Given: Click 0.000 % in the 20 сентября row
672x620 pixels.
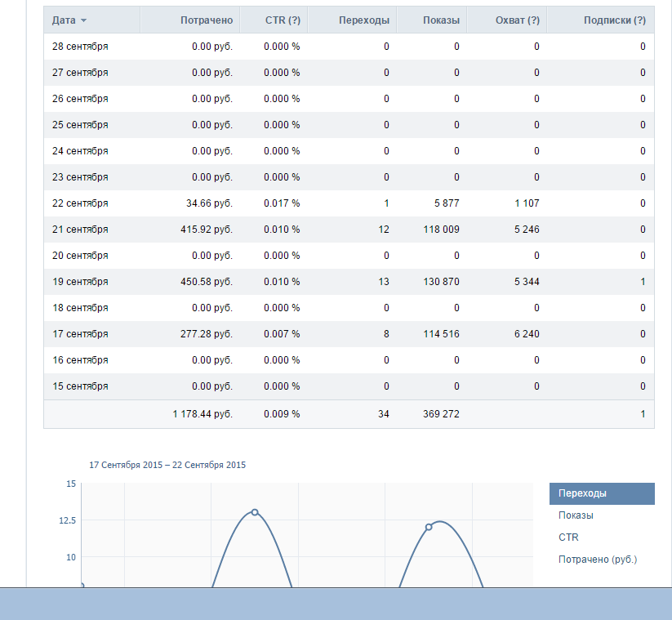Looking at the screenshot, I should [282, 256].
